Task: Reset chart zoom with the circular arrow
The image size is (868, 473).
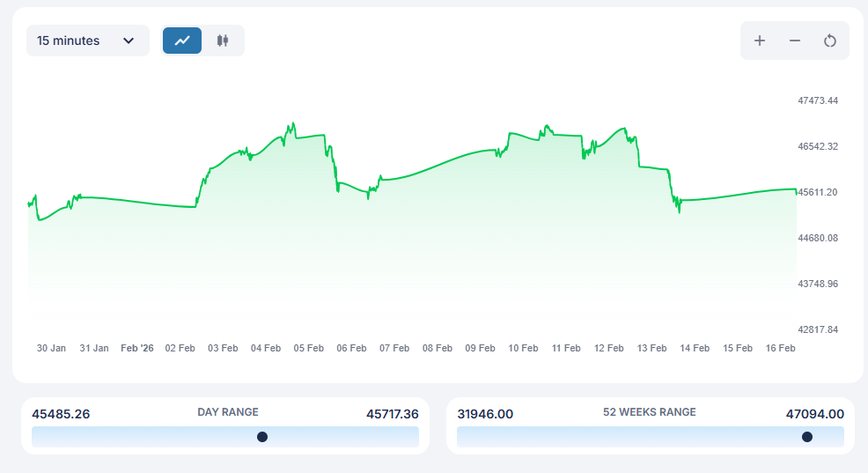Action: tap(829, 41)
